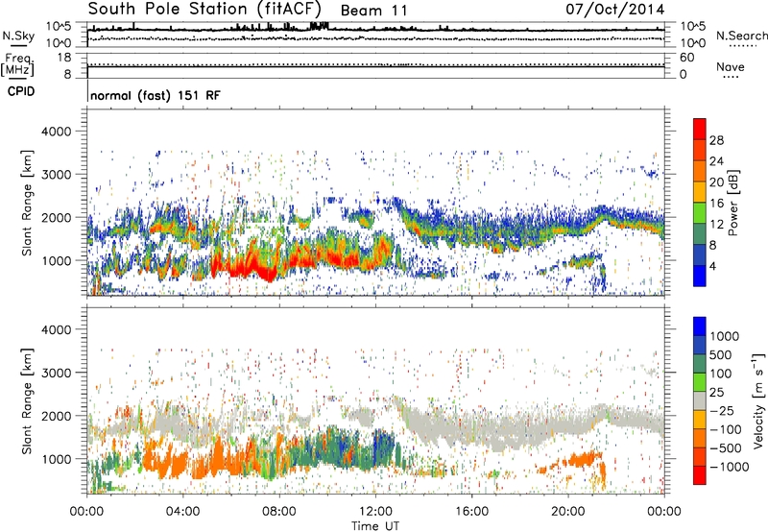Click the '28' value on Power scale

tap(716, 140)
